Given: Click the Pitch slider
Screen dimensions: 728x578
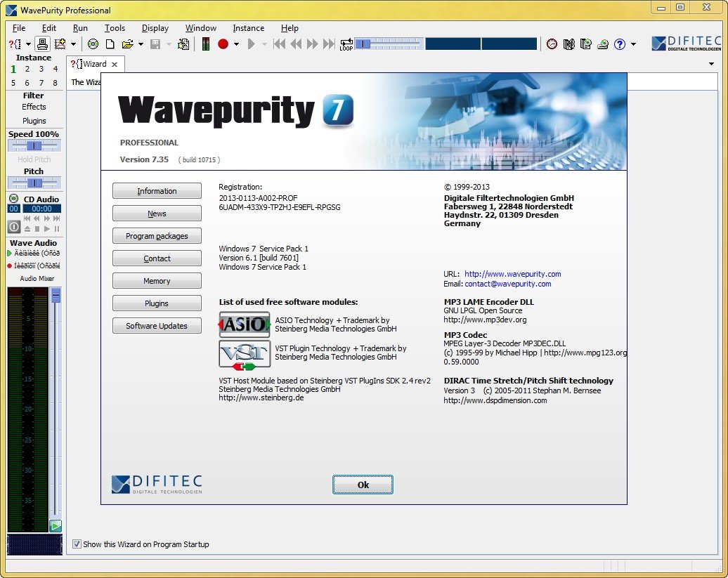Looking at the screenshot, I should tap(34, 183).
